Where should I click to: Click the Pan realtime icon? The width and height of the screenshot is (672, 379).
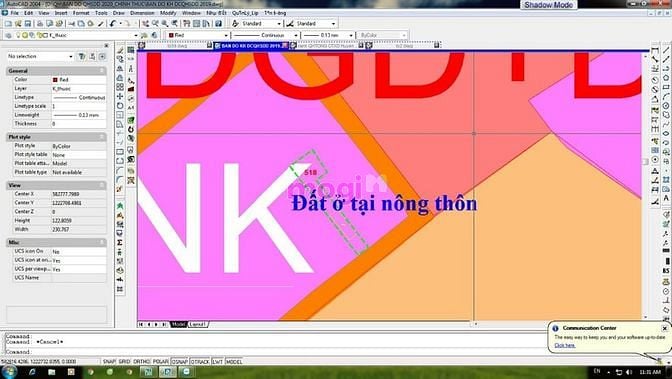(146, 24)
